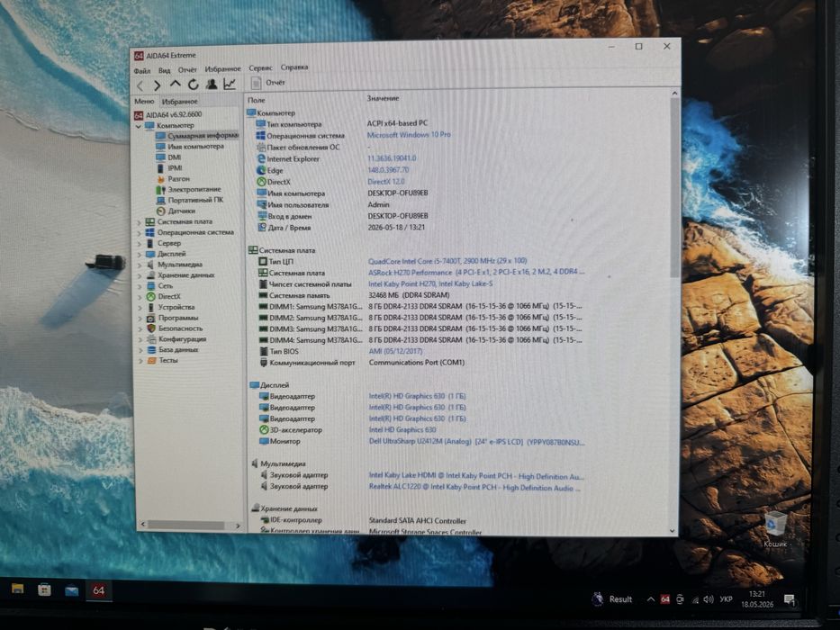This screenshot has height=630, width=840.
Task: Open the Отчёт menu in menu bar
Action: pos(187,69)
